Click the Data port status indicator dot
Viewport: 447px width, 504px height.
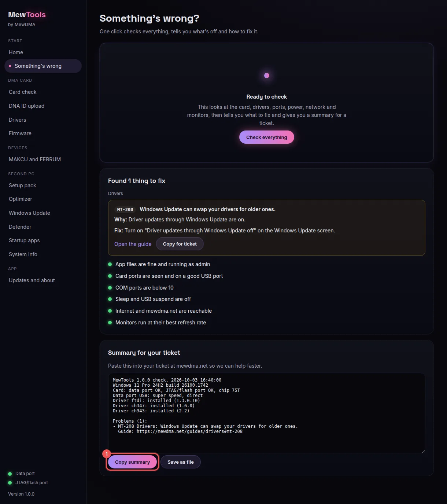(x=10, y=474)
